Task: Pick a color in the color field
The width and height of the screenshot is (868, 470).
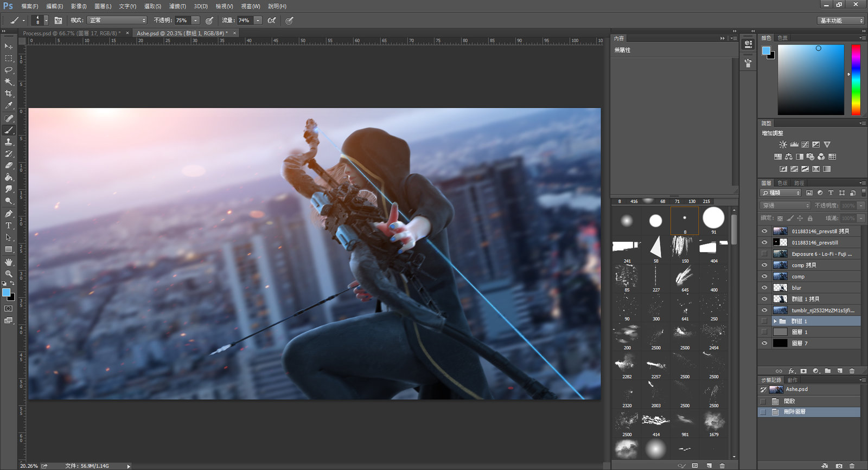Action: (811, 80)
